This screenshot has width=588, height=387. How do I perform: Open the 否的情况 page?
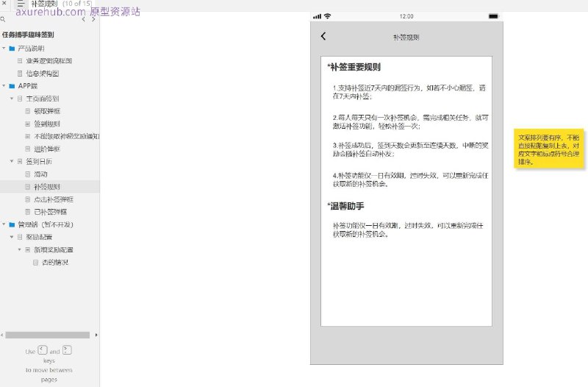click(55, 263)
